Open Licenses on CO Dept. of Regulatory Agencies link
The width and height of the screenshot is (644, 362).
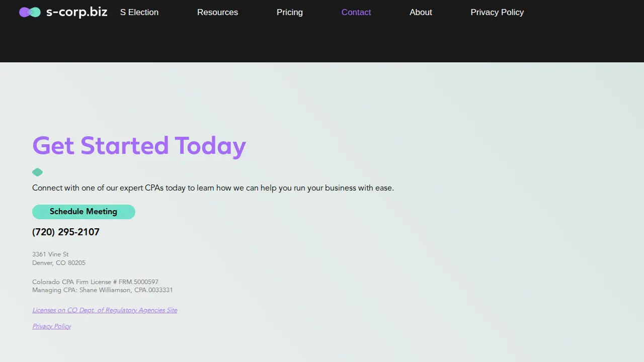click(x=105, y=310)
